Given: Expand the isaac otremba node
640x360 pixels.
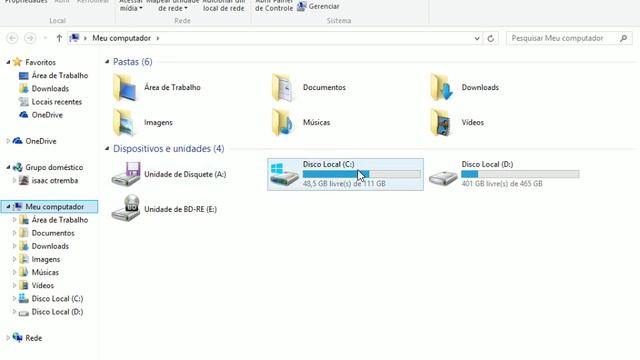Looking at the screenshot, I should pos(15,180).
